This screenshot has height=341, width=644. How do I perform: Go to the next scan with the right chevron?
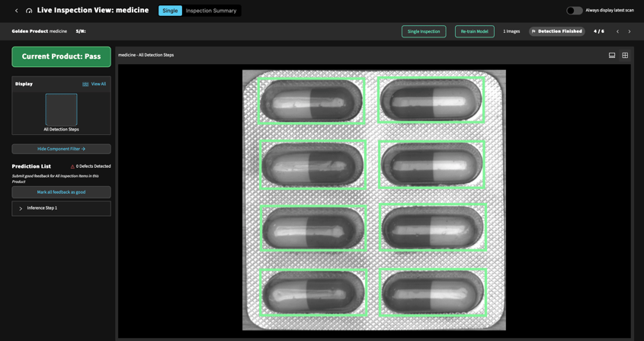[630, 31]
